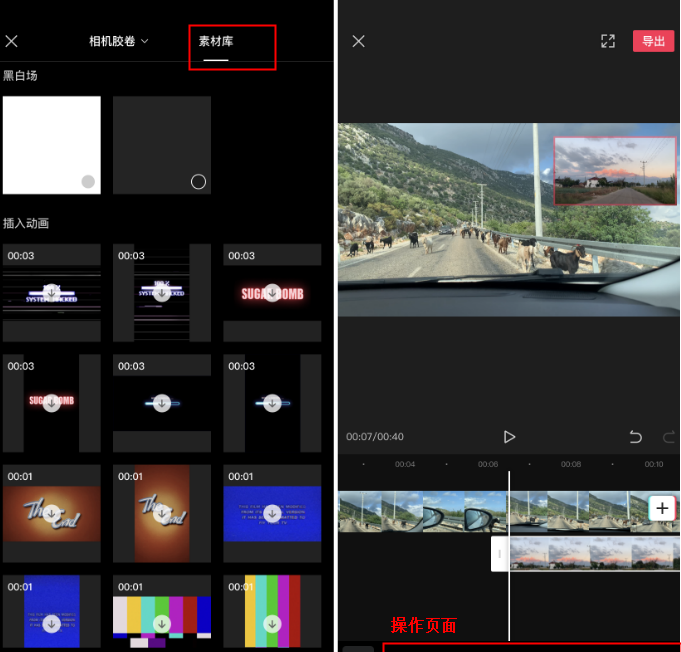Image resolution: width=681 pixels, height=652 pixels.
Task: Download the red SUGAR BOMB landscape animation
Action: [x=272, y=293]
